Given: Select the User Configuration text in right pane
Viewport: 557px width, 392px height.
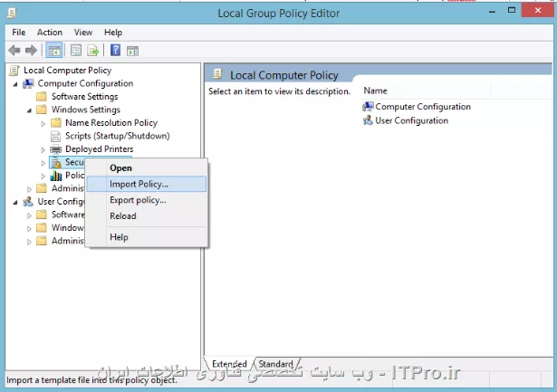Looking at the screenshot, I should point(411,120).
